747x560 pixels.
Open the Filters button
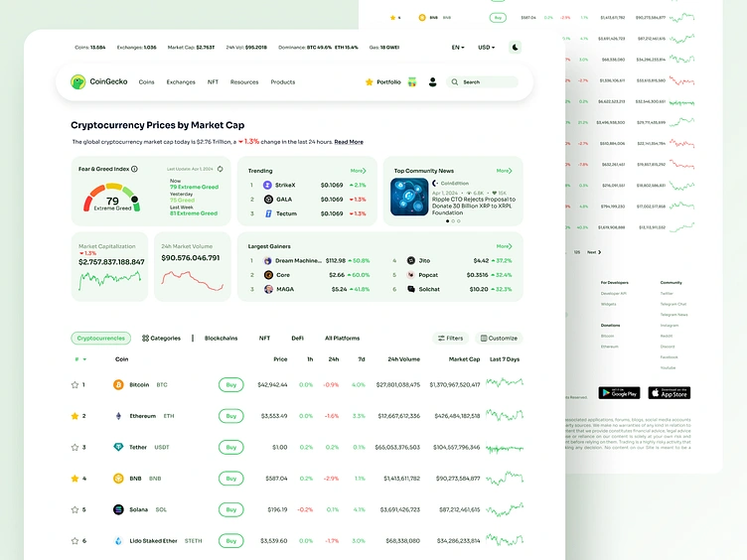(x=451, y=339)
